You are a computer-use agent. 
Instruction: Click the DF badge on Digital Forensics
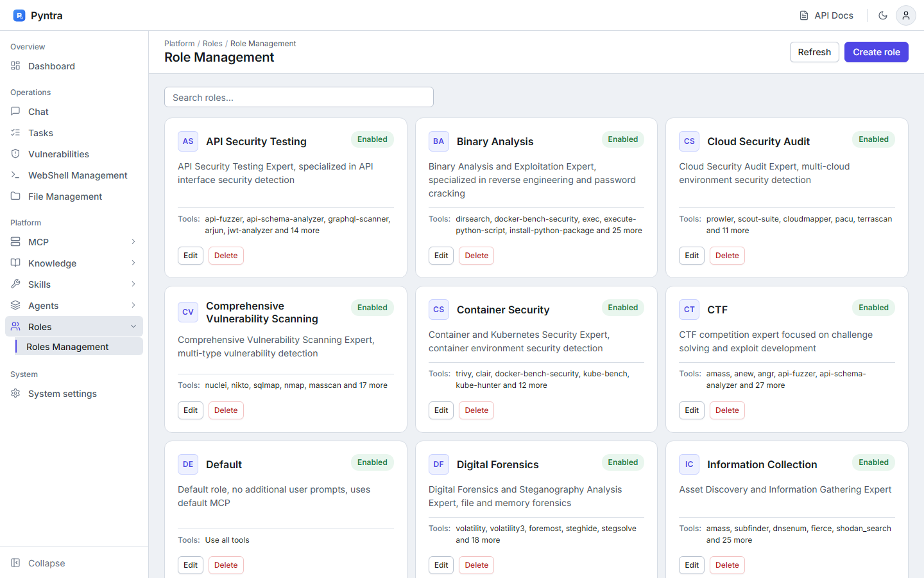coord(439,464)
